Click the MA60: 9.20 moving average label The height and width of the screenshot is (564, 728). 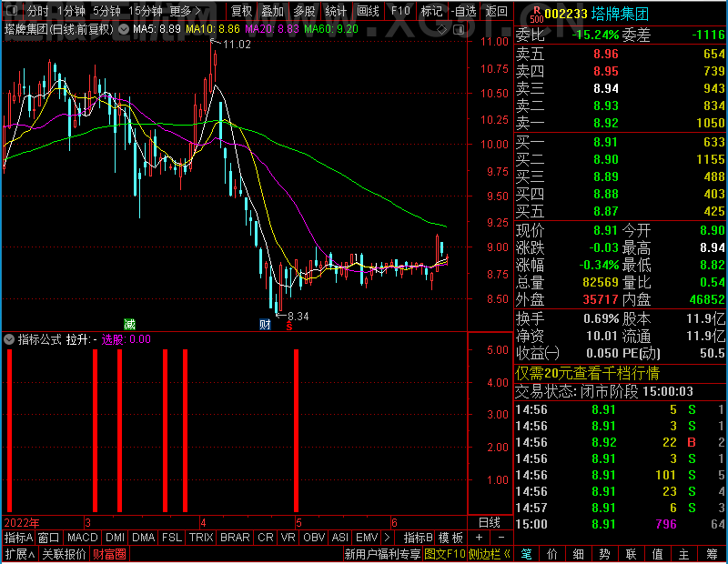point(331,29)
